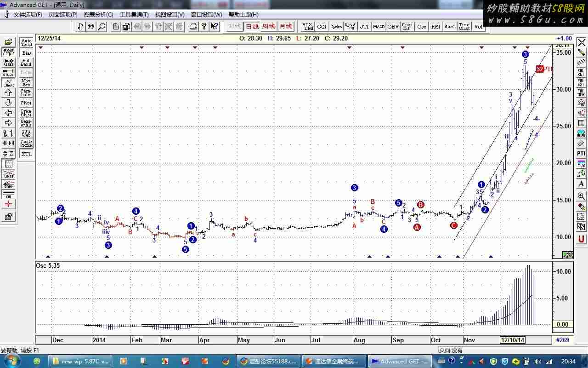This screenshot has height=368, width=588.
Task: Click the FIB lines tool in left toolbar
Action: coord(8,194)
